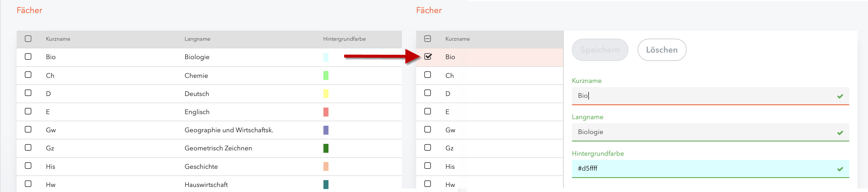Toggle select-all checkbox in the three-column table header
868x192 pixels.
coord(28,39)
